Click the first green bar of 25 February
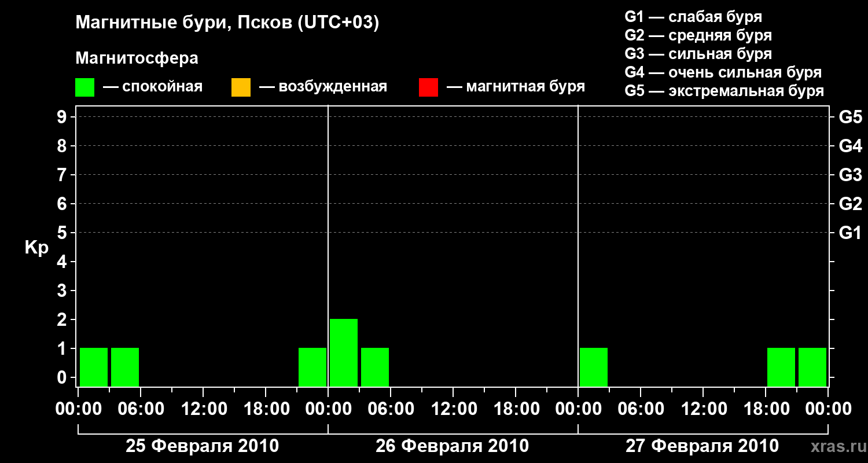Viewport: 868px width, 463px height. click(94, 367)
